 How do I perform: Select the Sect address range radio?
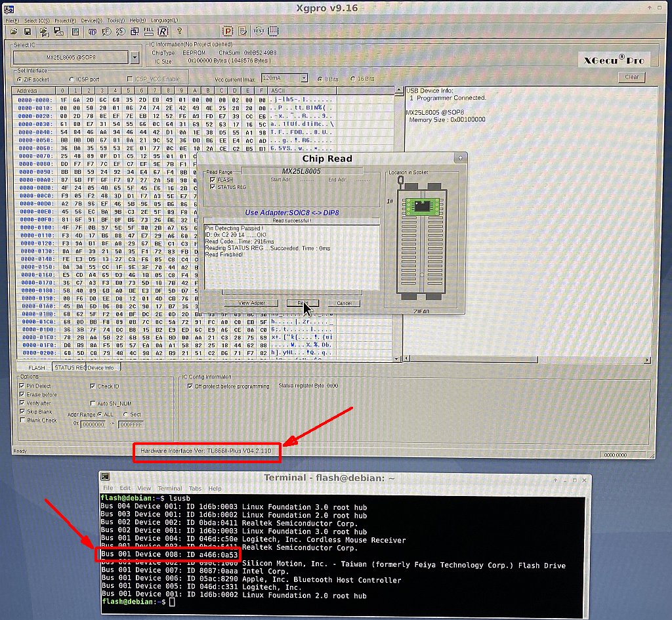(125, 415)
